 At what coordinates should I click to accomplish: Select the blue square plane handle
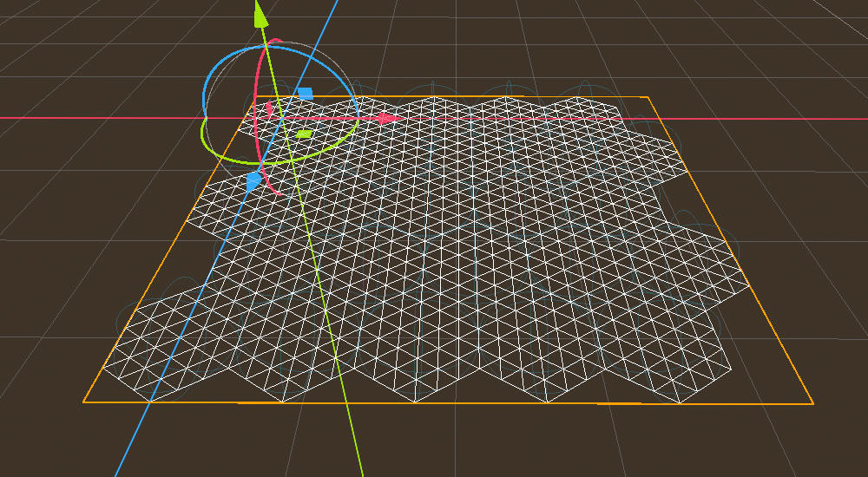click(306, 94)
